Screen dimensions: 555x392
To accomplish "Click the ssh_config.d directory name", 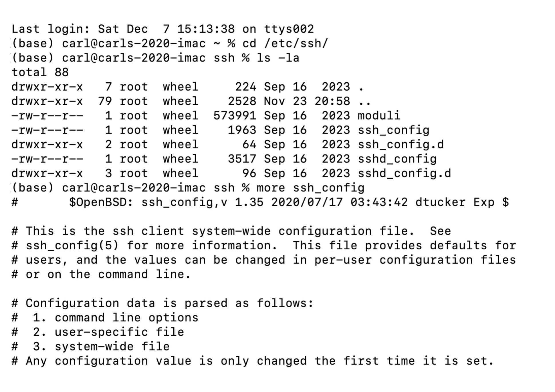I will (401, 144).
